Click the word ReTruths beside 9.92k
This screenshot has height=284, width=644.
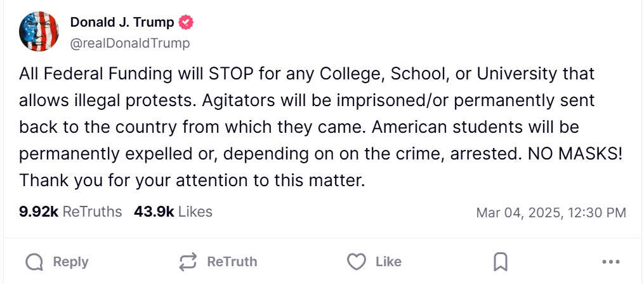pyautogui.click(x=93, y=212)
